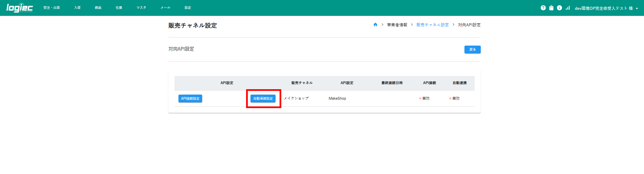Open the マスタ menu

(x=141, y=8)
